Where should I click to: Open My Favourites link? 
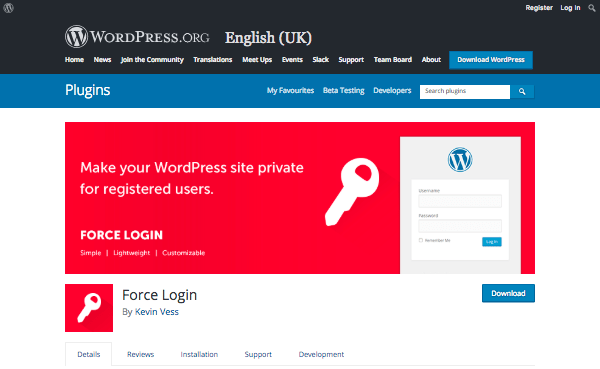click(x=290, y=91)
